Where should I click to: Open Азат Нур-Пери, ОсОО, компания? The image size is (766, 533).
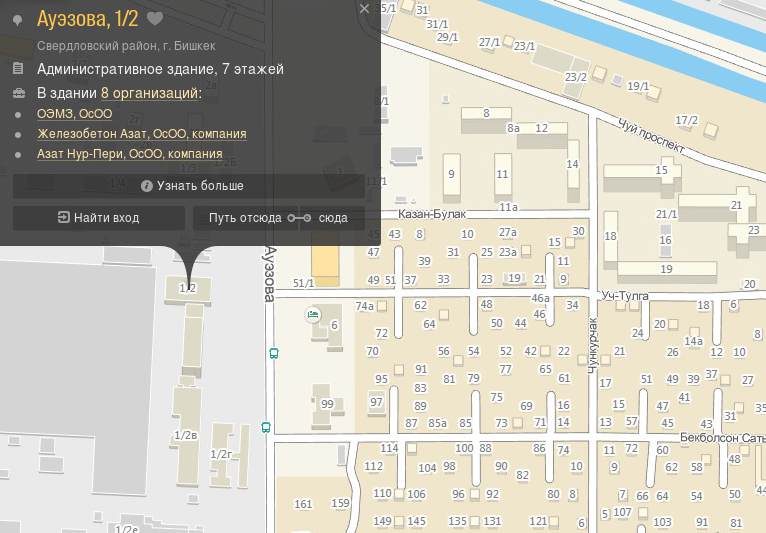click(130, 154)
